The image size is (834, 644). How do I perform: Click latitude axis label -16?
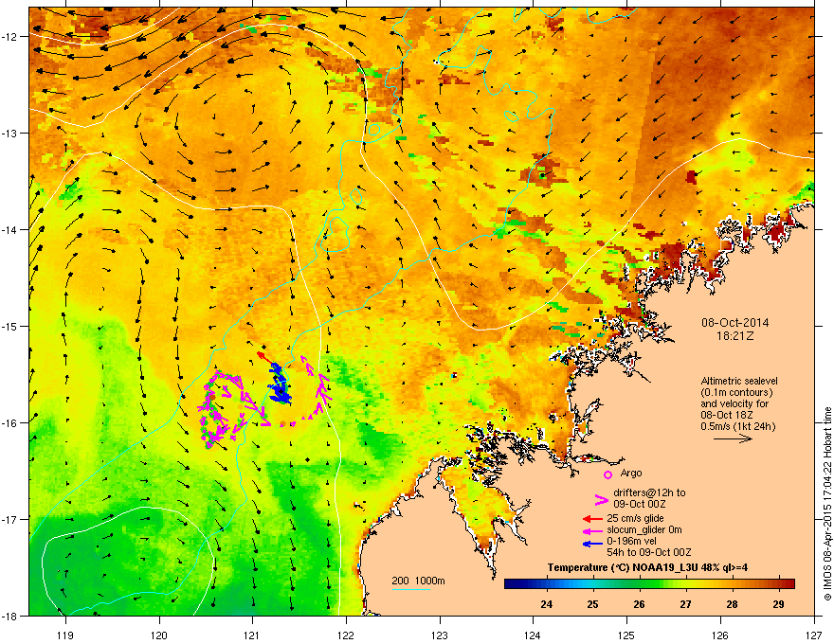point(9,423)
